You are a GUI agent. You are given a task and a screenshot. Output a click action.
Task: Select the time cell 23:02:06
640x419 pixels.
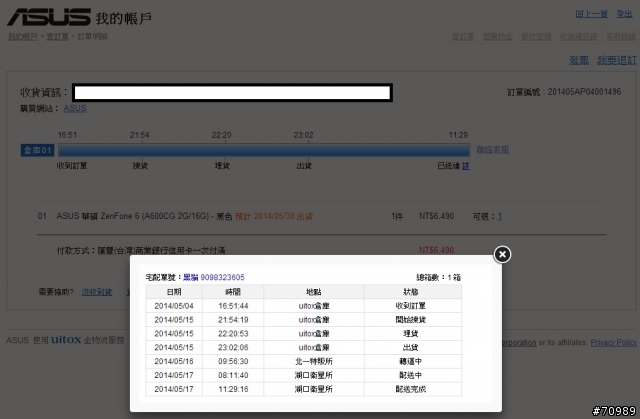233,348
